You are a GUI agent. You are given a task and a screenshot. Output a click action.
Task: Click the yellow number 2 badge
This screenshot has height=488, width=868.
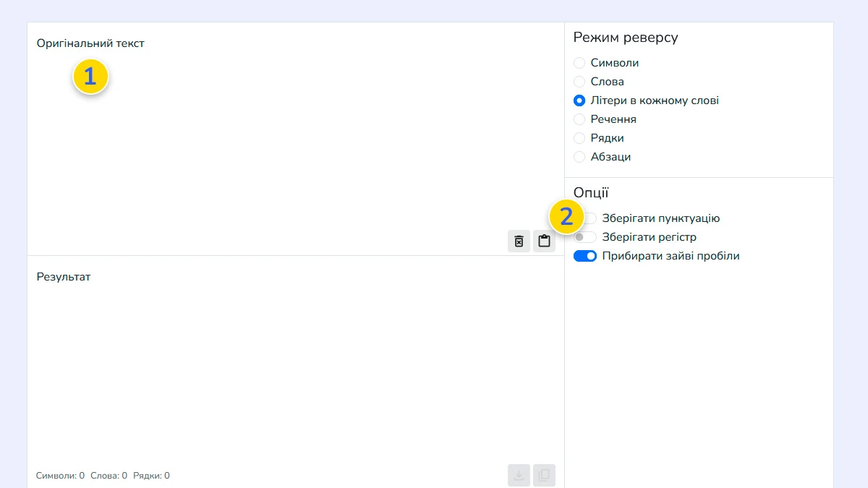[566, 217]
